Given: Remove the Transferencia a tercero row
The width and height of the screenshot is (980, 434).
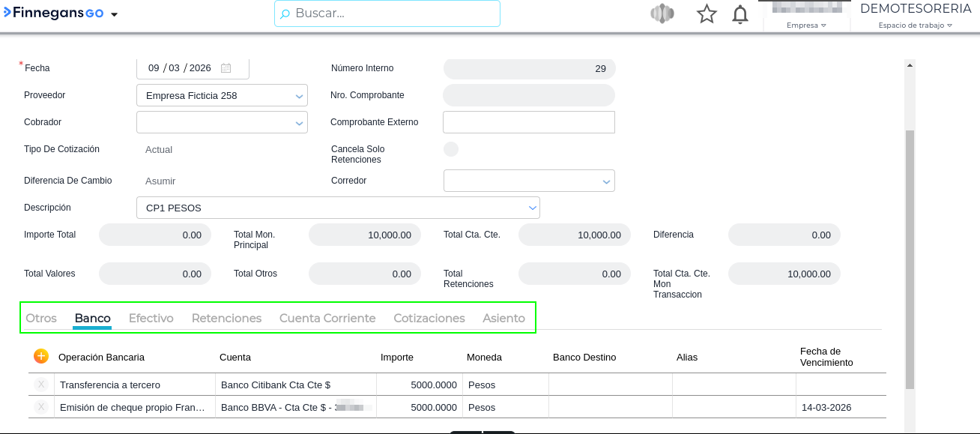Looking at the screenshot, I should click(41, 385).
